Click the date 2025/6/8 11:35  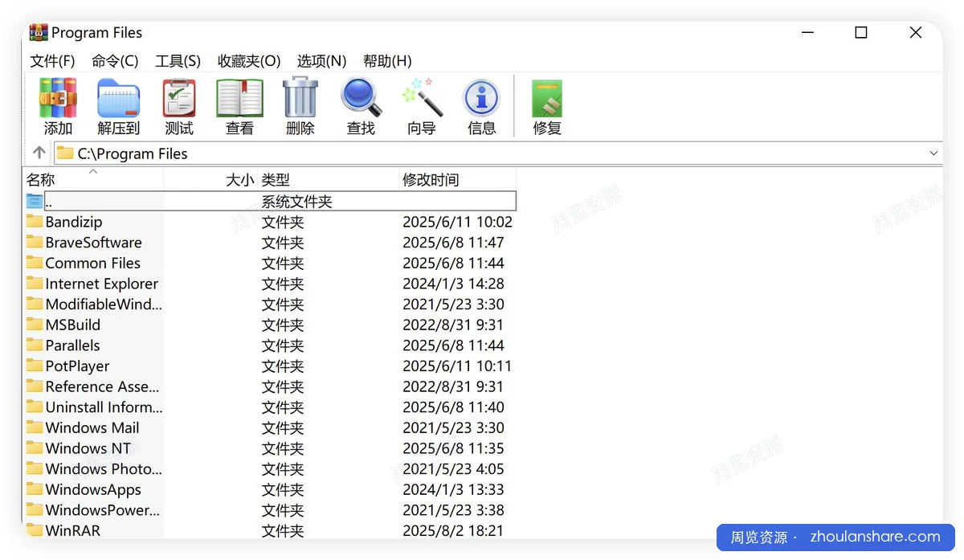click(453, 448)
